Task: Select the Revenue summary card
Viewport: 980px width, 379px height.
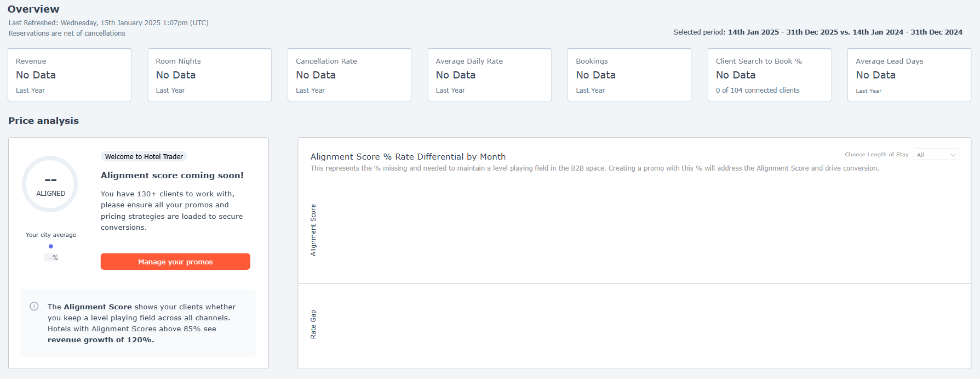Action: coord(70,75)
